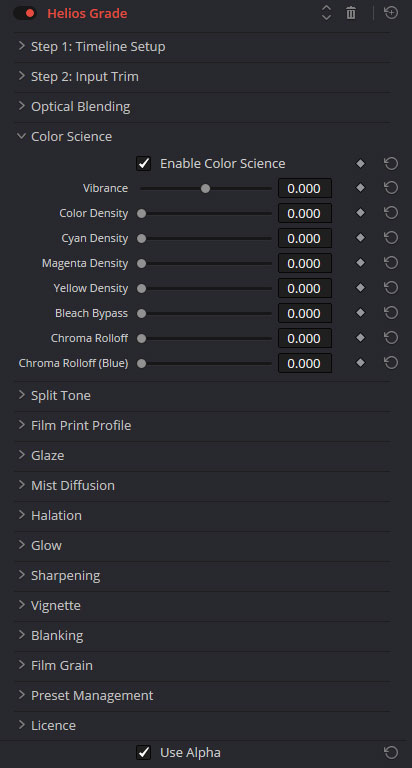This screenshot has height=768, width=412.
Task: Reset the entire Helios Grade effect in header
Action: click(x=391, y=13)
